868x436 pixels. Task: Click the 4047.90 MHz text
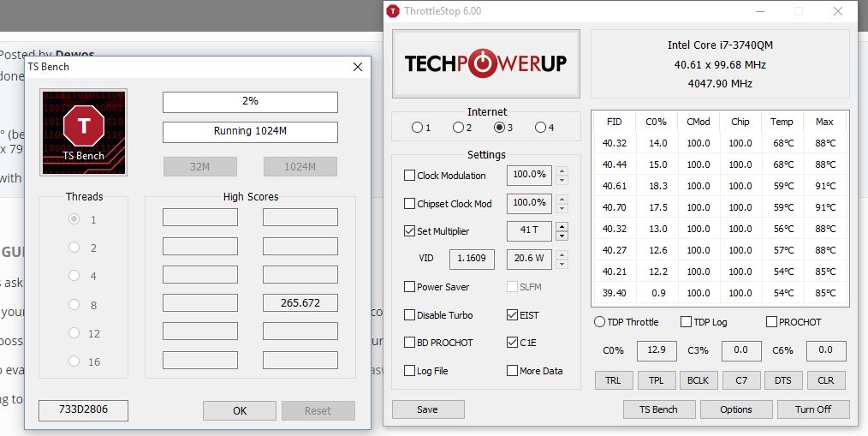(720, 84)
